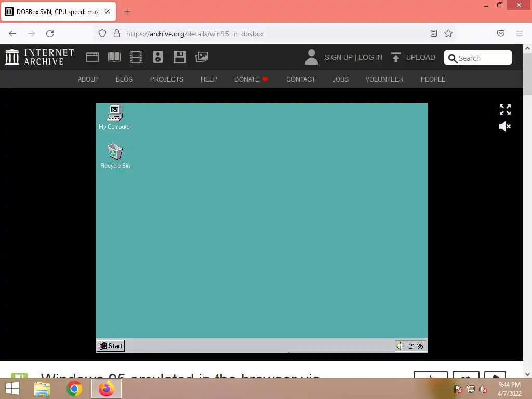Open Firefox application menu

tap(519, 33)
